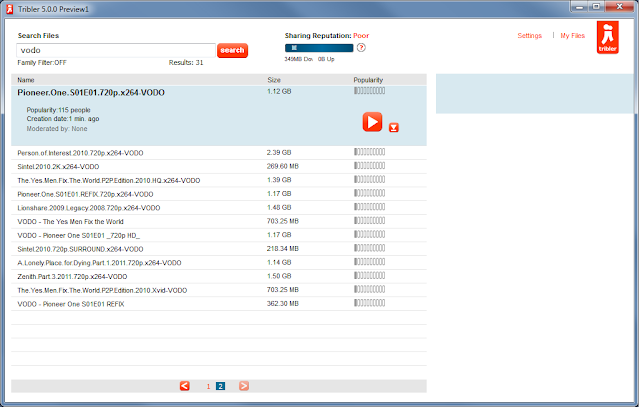The width and height of the screenshot is (640, 407).
Task: Click the 218.34 MB size cell
Action: pos(282,249)
